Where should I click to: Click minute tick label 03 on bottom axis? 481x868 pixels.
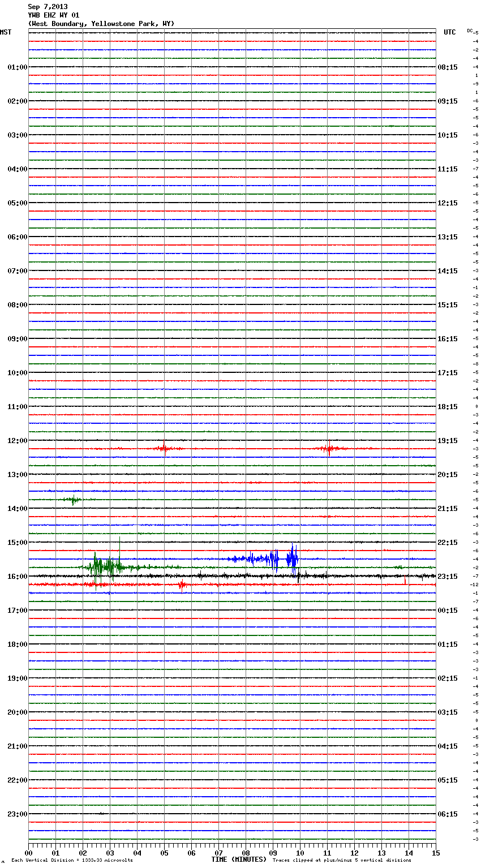(x=110, y=853)
